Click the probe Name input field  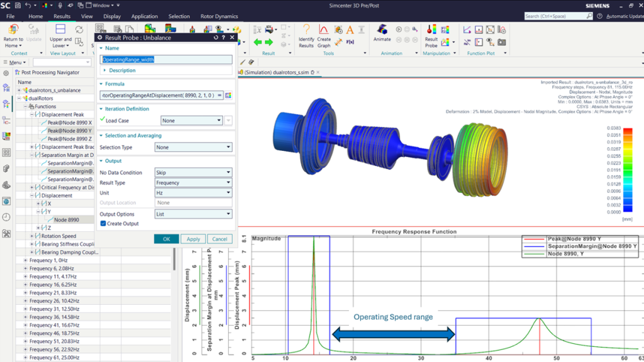166,60
